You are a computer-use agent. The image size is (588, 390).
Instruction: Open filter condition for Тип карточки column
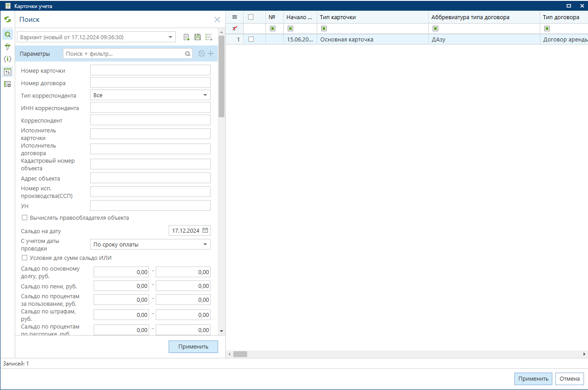[323, 29]
